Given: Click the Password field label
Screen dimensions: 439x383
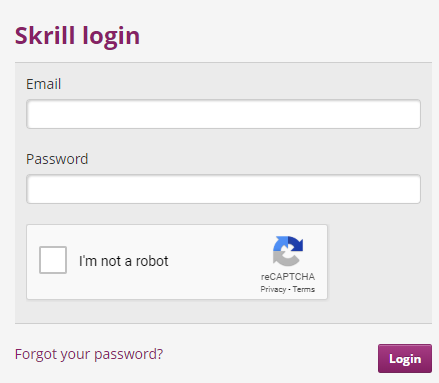Looking at the screenshot, I should [x=57, y=159].
